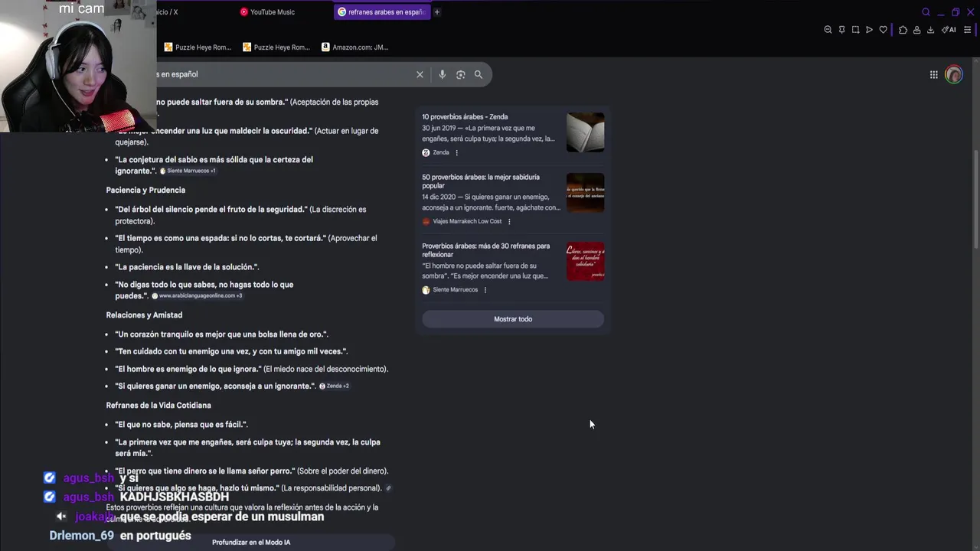Open more options next to Siente Marruecos

coord(485,289)
